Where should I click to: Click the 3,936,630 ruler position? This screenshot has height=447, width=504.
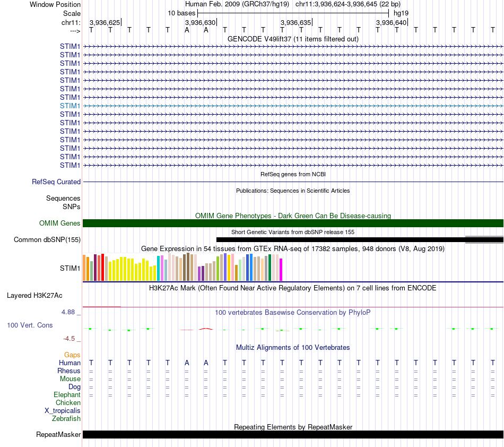(x=200, y=22)
